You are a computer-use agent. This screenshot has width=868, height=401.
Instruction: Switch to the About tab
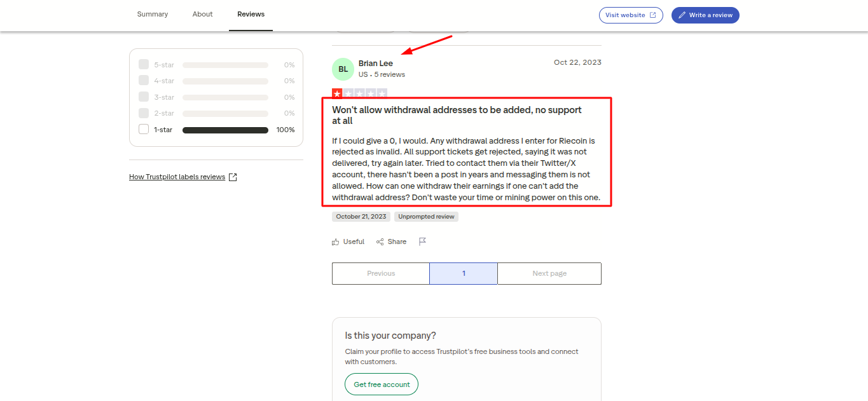tap(203, 15)
